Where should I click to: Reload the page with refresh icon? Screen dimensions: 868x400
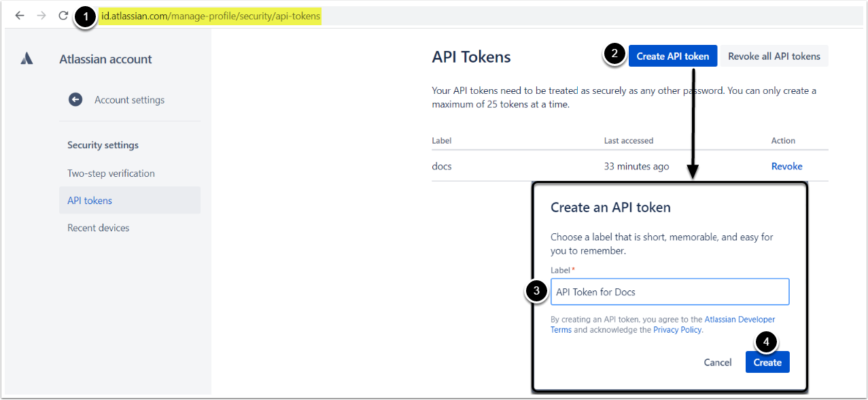tap(63, 16)
